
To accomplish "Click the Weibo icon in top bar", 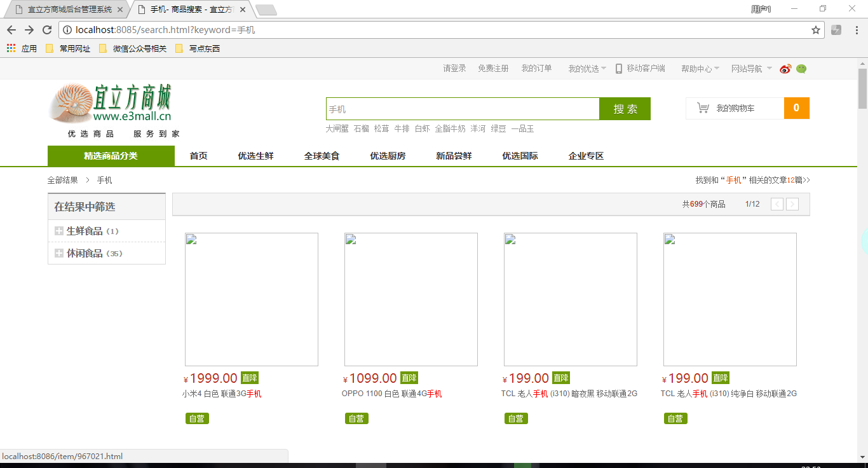I will click(785, 69).
